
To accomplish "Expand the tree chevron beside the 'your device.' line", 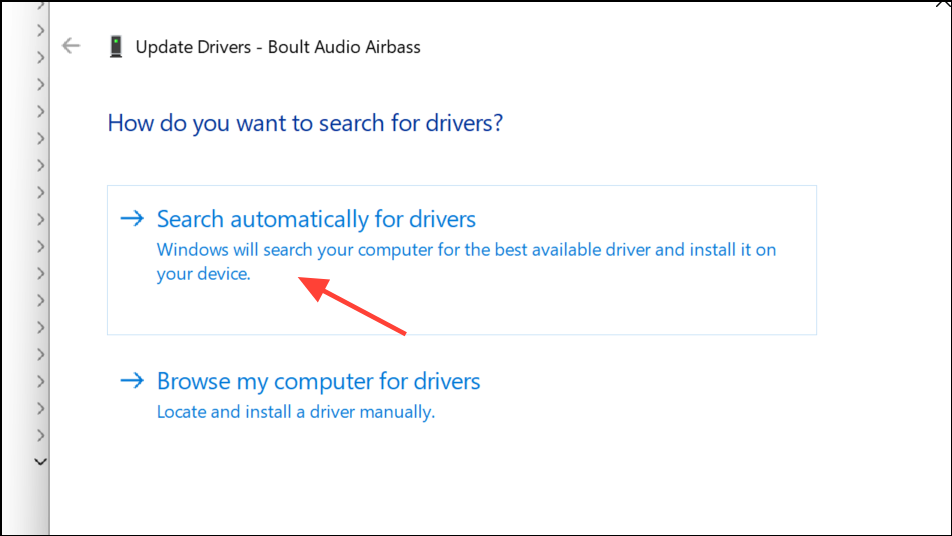I will pyautogui.click(x=41, y=273).
